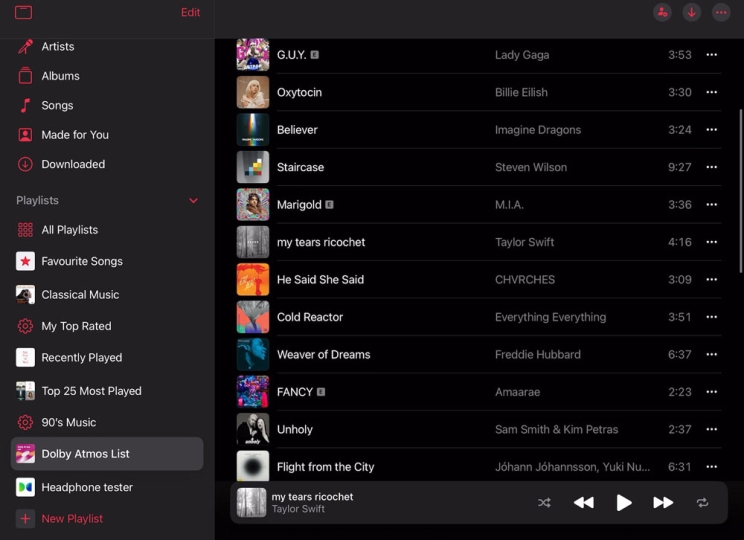Click the 9:27 duration for Staircase

click(x=679, y=167)
